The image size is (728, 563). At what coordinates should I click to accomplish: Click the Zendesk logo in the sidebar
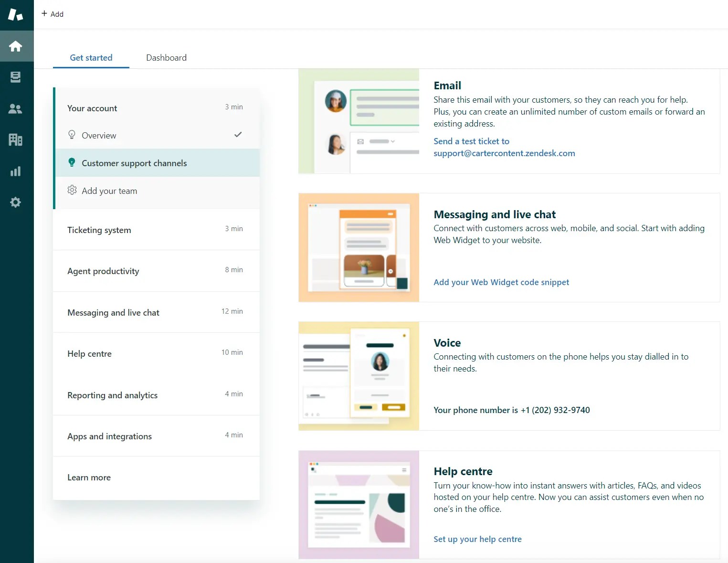pyautogui.click(x=16, y=14)
